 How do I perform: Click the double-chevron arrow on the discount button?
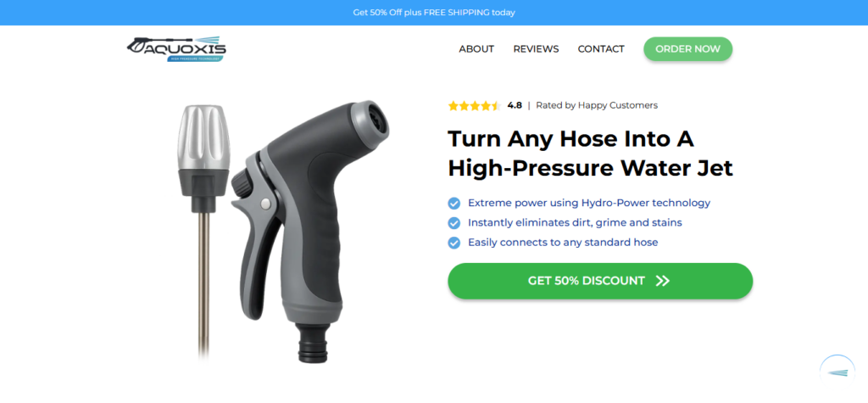coord(663,281)
